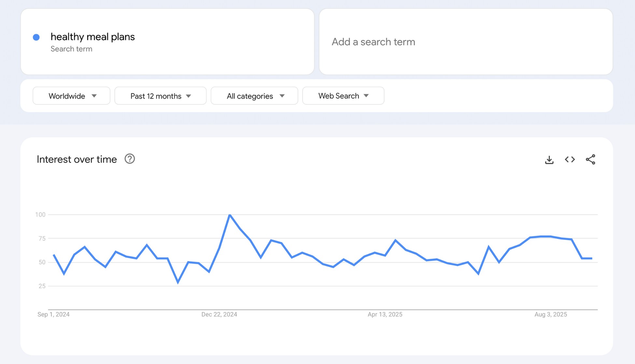Click the Sep 1, 2024 axis label
The width and height of the screenshot is (635, 364).
(53, 314)
